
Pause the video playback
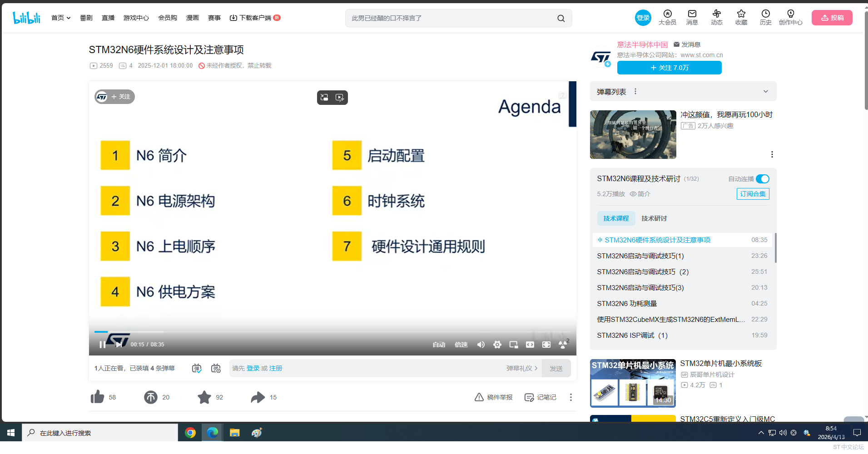click(102, 345)
